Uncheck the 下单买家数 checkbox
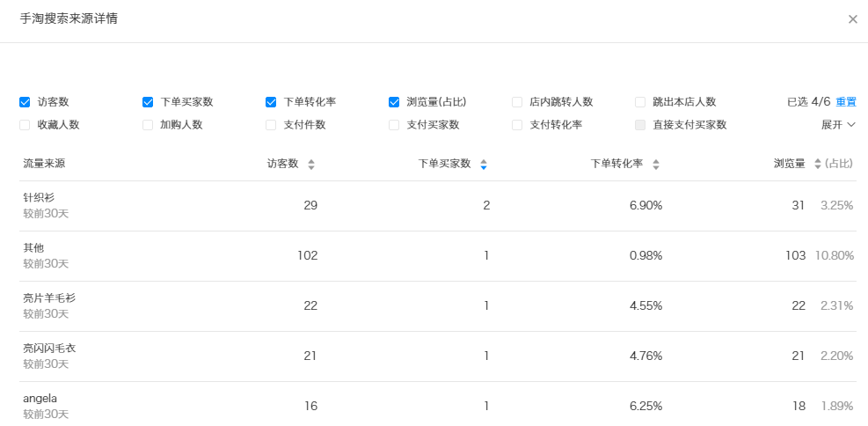The image size is (868, 426). (148, 102)
